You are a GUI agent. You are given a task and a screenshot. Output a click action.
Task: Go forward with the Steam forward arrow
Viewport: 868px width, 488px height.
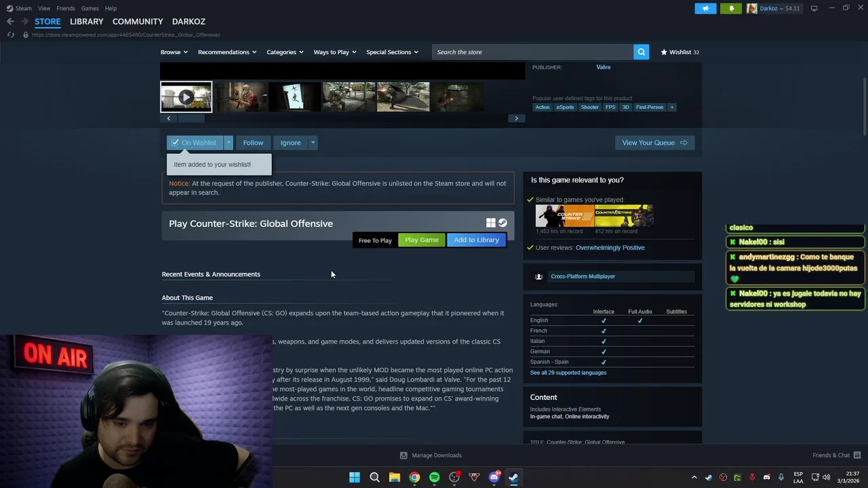coord(24,22)
